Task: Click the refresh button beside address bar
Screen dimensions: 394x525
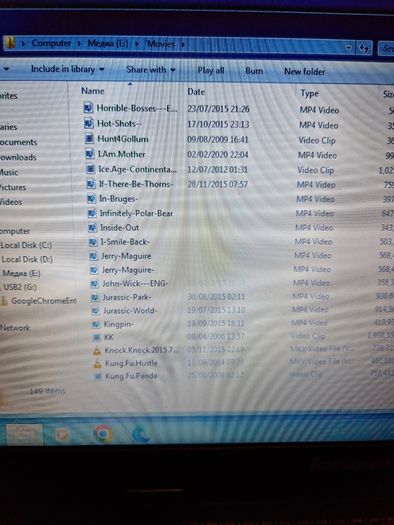Action: [364, 49]
